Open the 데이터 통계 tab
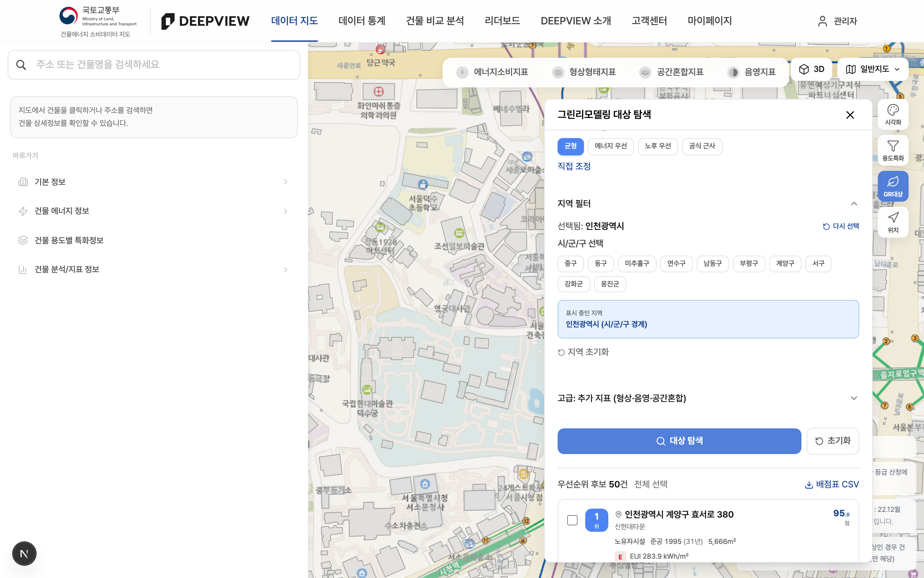 (362, 21)
